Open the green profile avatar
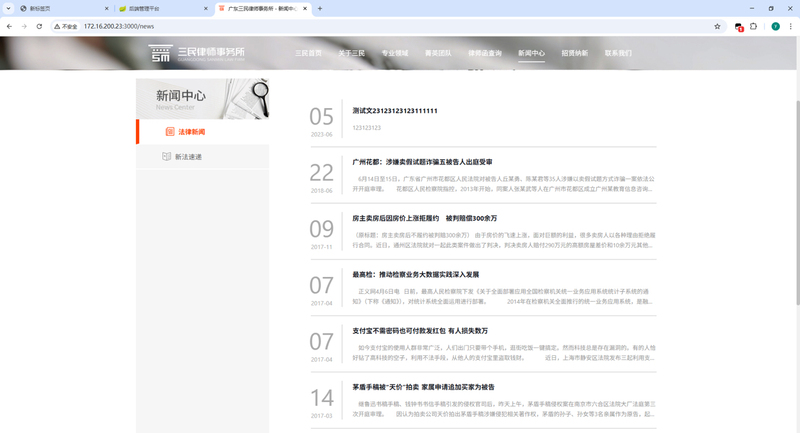Screen dimensions: 800x433 click(775, 26)
